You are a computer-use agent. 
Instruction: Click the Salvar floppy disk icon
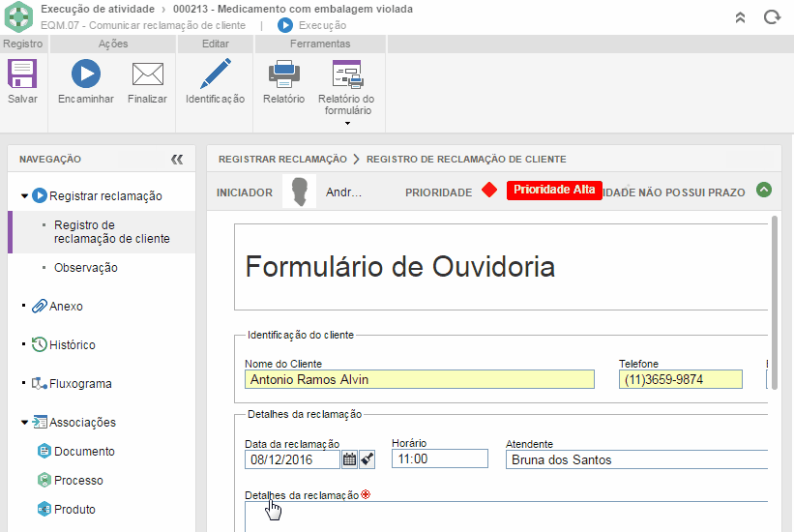pos(22,75)
